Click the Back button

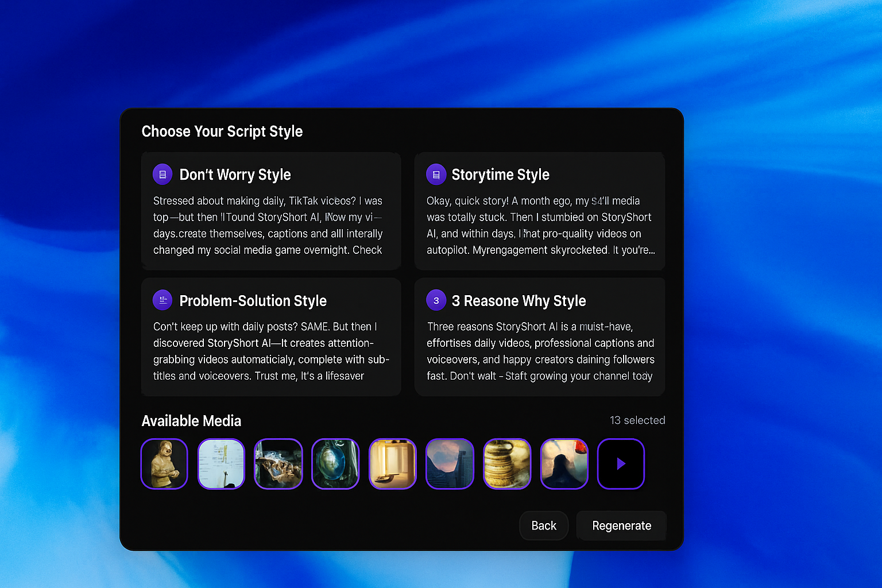[544, 525]
